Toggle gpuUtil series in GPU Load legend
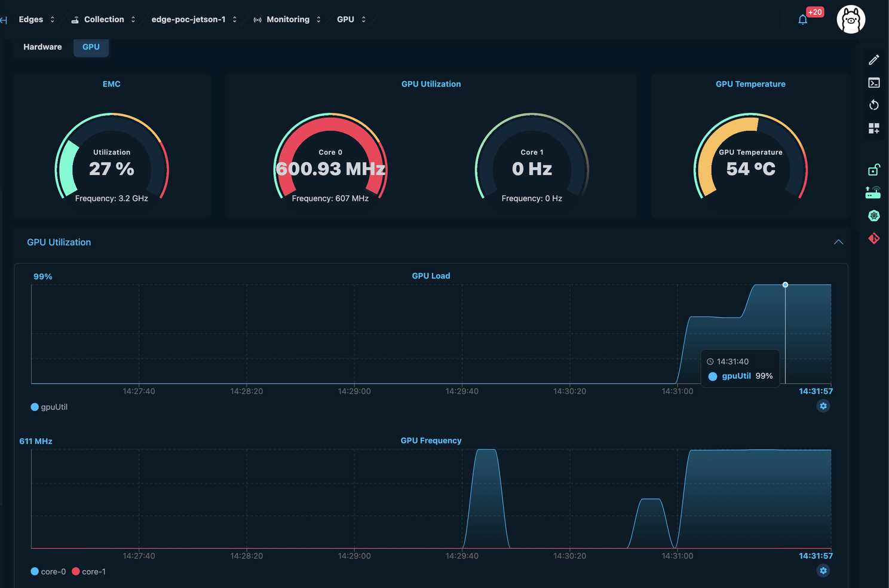This screenshot has width=889, height=588. point(49,407)
